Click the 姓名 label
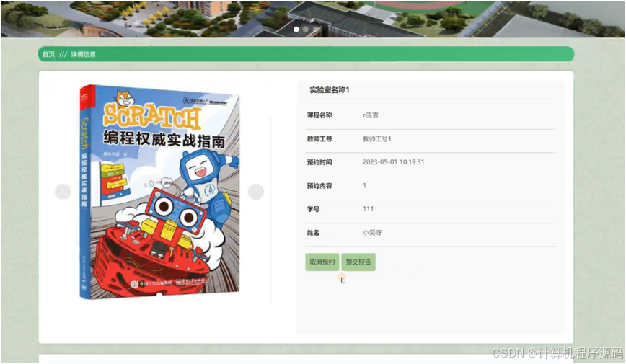The image size is (626, 364). (313, 233)
